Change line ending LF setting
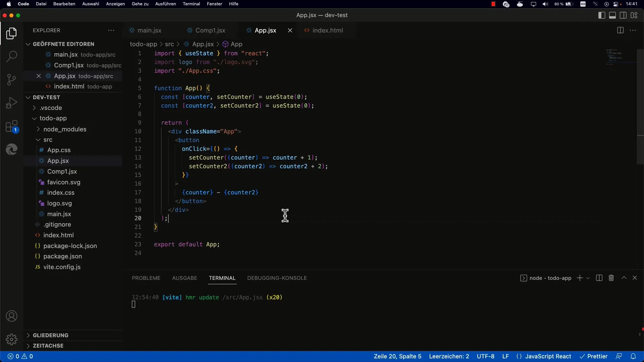The image size is (644, 362). point(505,356)
